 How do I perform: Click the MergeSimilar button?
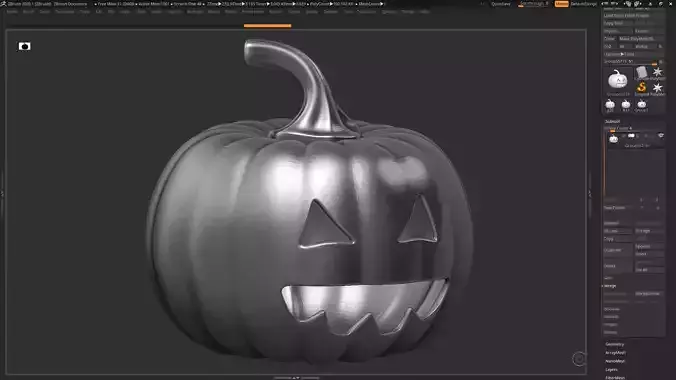(649, 293)
